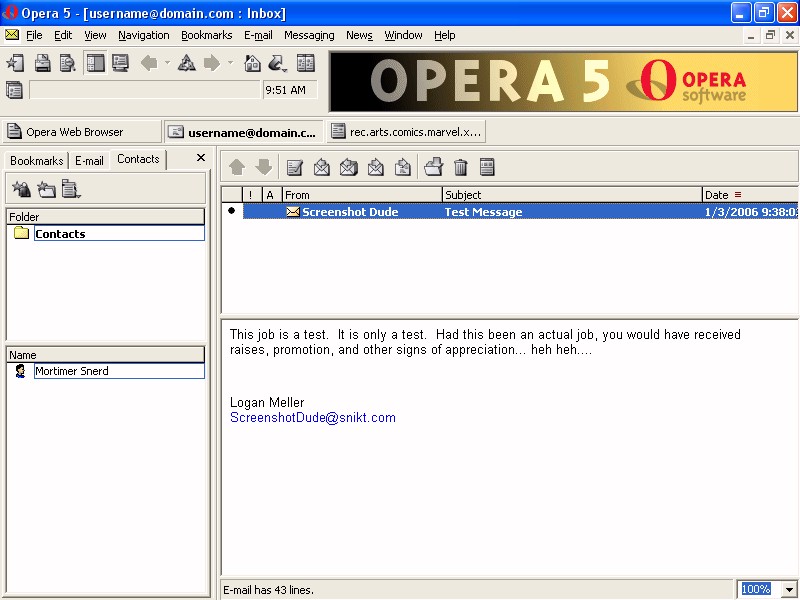Switch to rec.arts.comics.marvel.x... window tab
800x600 pixels.
406,132
